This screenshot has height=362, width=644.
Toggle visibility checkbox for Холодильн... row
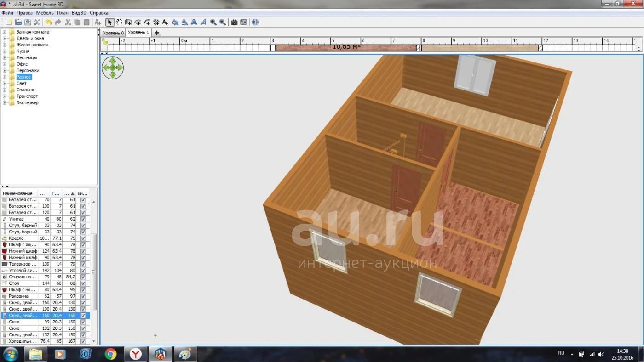[x=83, y=341]
